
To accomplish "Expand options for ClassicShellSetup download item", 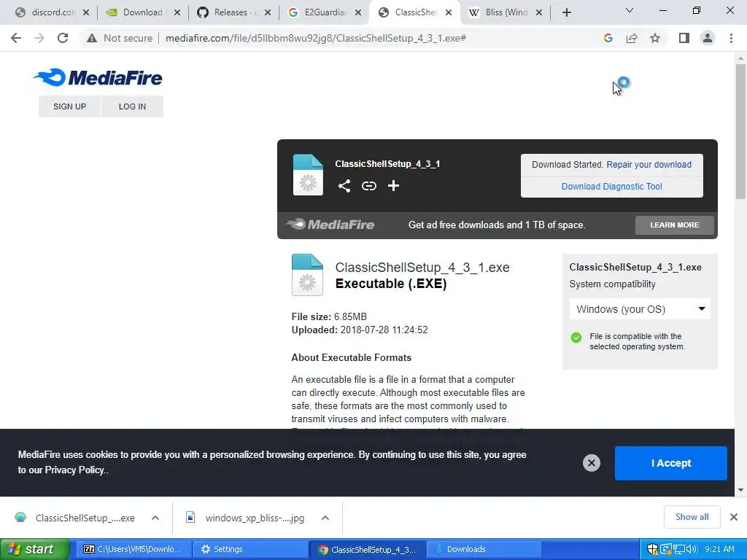I will (155, 518).
